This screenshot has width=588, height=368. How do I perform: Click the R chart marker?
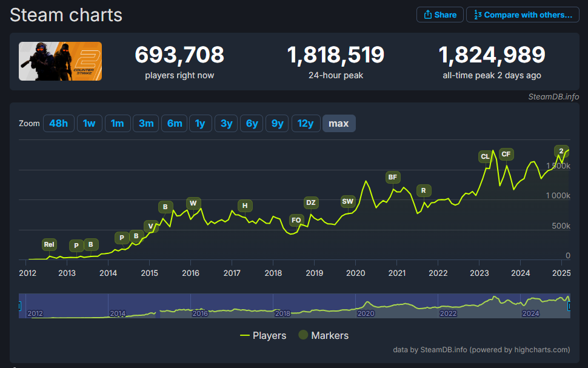click(x=424, y=190)
